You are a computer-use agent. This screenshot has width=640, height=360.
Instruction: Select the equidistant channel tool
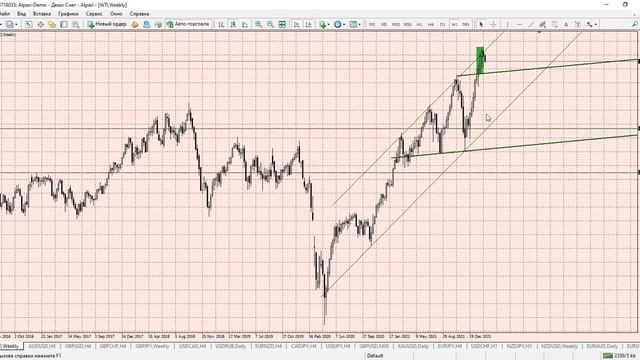(x=542, y=24)
